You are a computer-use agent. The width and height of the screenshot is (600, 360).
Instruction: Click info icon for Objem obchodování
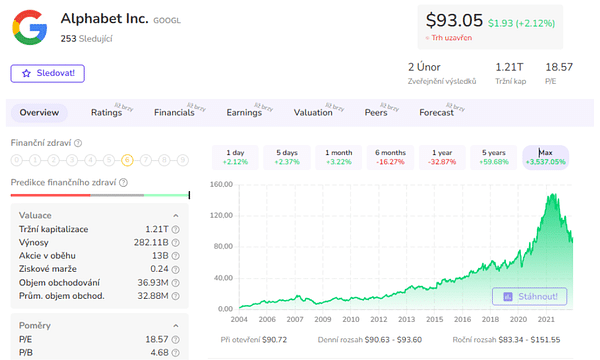pyautogui.click(x=175, y=283)
